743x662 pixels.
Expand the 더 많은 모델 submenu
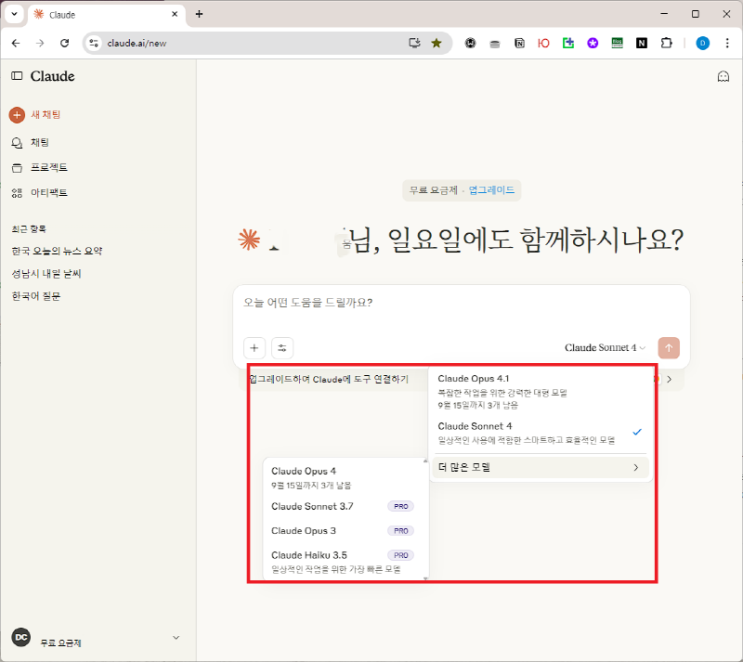540,467
